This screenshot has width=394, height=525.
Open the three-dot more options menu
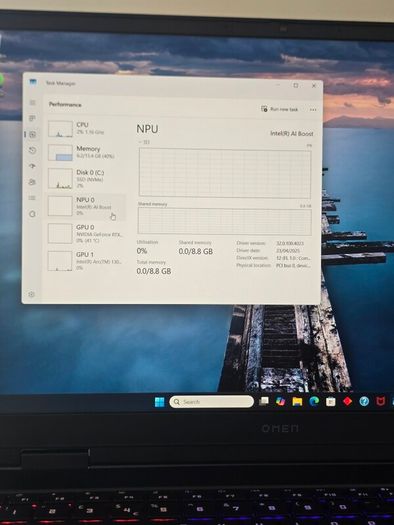pos(313,109)
